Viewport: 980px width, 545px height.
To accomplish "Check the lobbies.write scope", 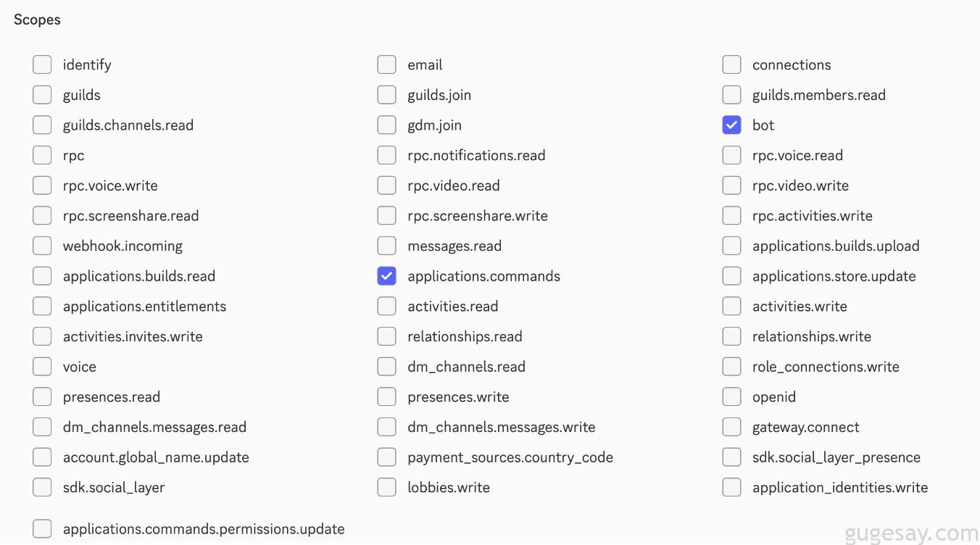I will coord(386,488).
